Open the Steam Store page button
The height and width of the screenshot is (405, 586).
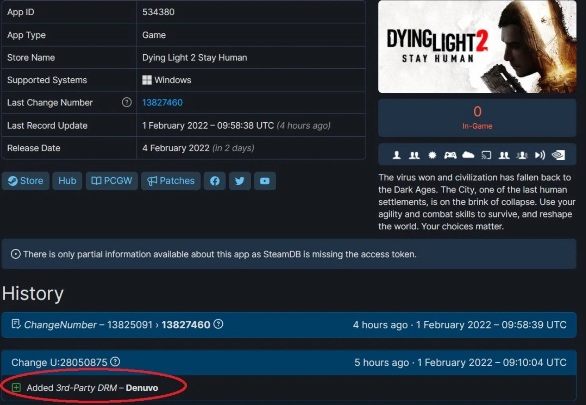click(x=25, y=181)
